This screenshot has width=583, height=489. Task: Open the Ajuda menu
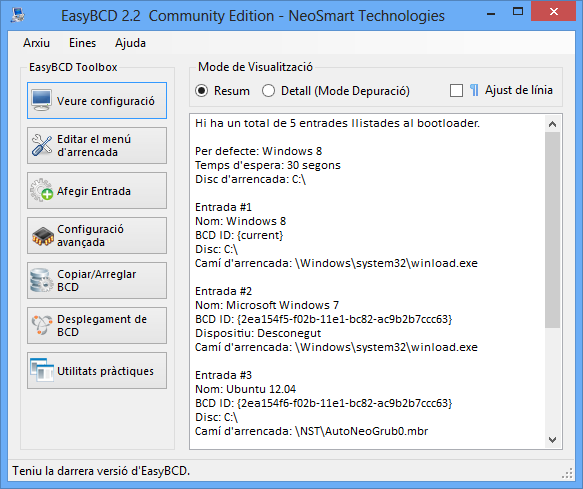click(x=130, y=43)
